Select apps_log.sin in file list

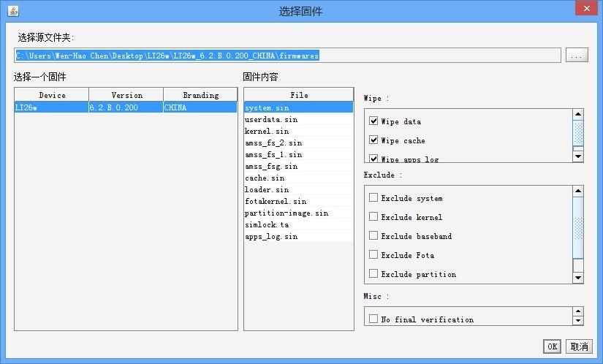click(298, 236)
